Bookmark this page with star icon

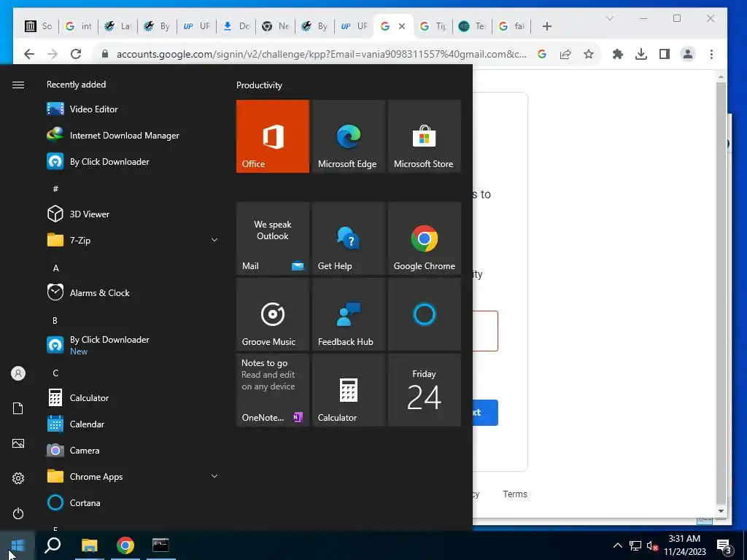click(x=589, y=54)
